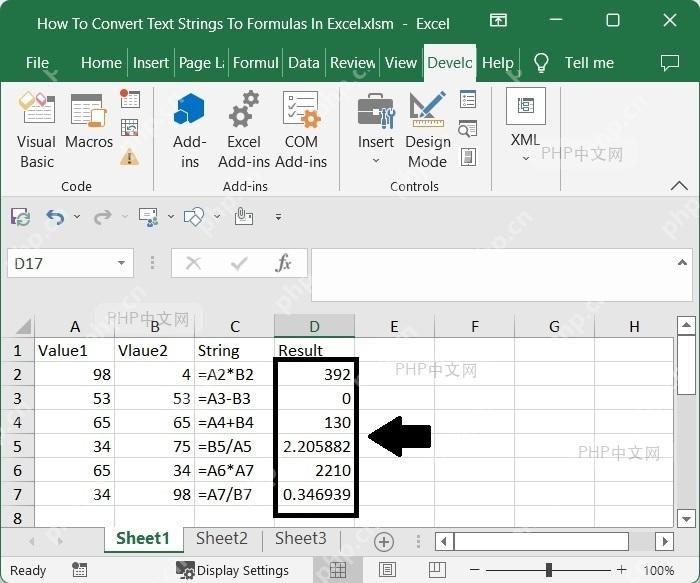Open Excel Add-ins manager
The image size is (700, 583).
coord(244,130)
